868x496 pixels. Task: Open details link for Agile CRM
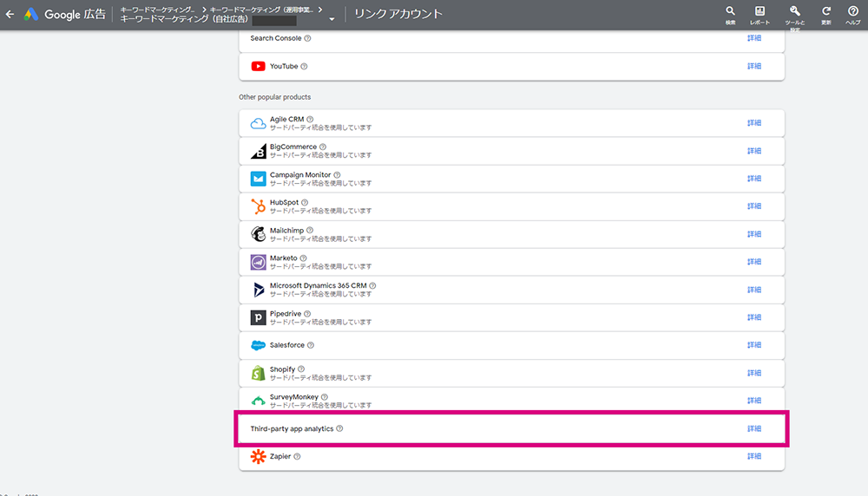(754, 123)
